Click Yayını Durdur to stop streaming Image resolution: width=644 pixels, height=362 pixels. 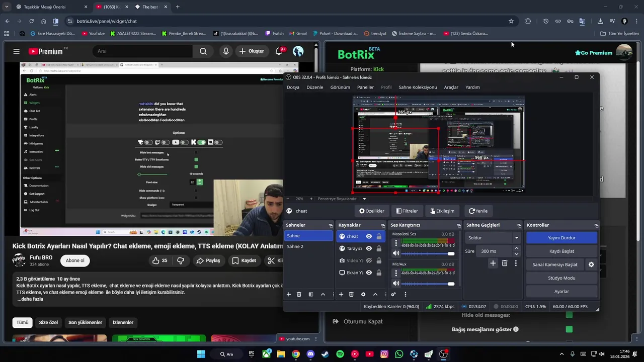pos(561,238)
